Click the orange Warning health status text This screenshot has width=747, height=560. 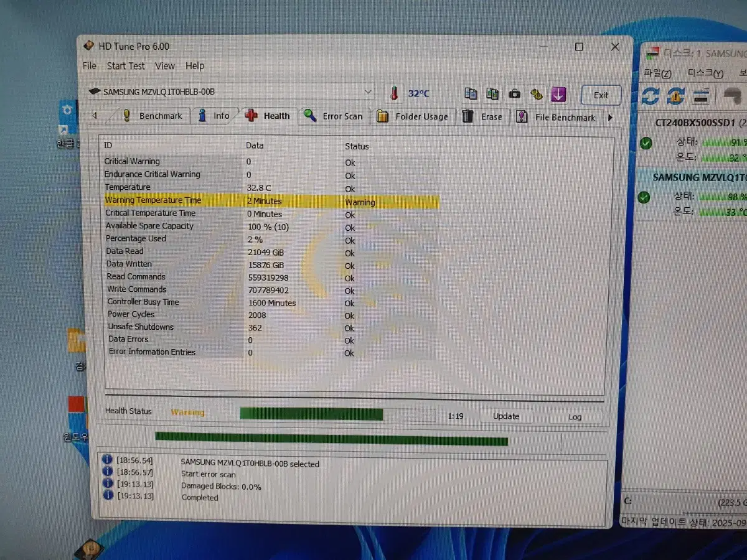[x=187, y=412]
